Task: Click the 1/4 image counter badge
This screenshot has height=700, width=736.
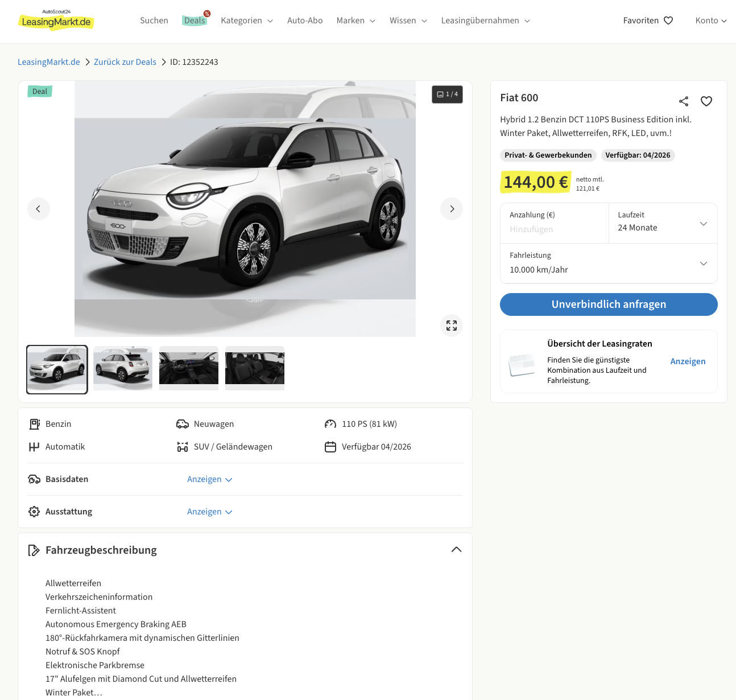Action: (x=447, y=94)
